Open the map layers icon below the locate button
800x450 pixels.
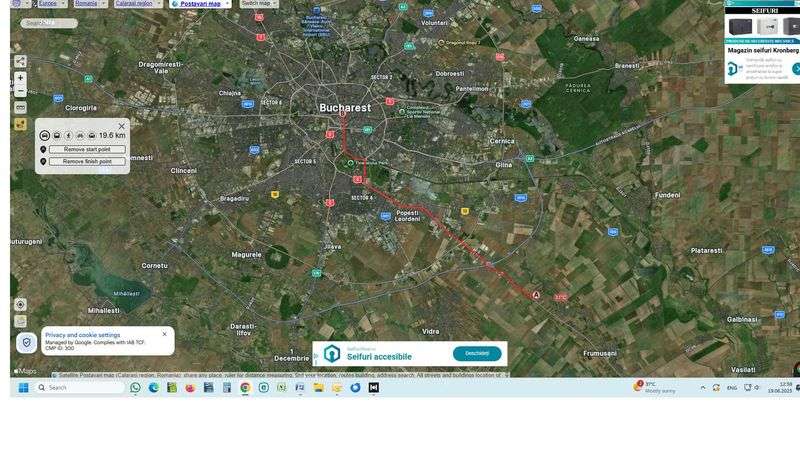coord(20,321)
